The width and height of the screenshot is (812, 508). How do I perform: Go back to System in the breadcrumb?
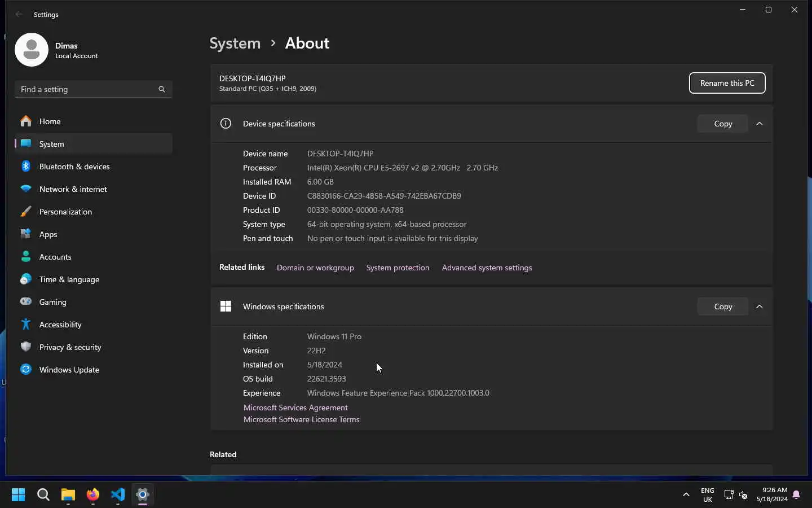(235, 43)
